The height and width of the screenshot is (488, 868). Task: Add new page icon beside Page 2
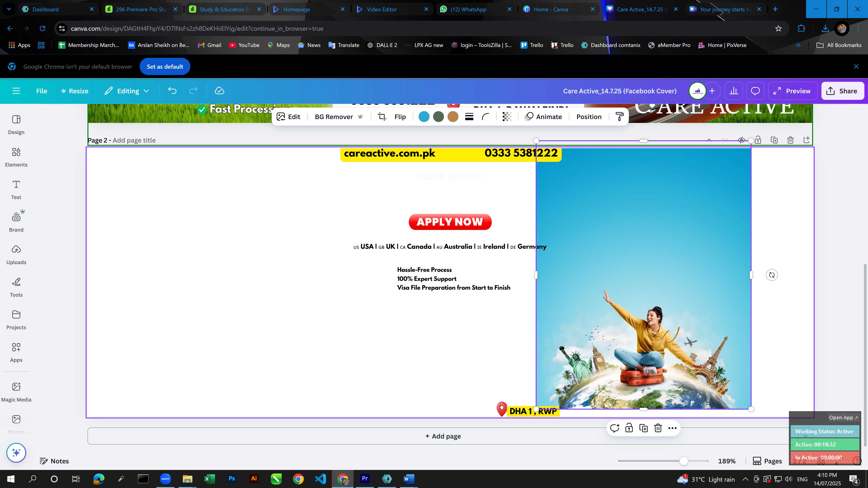click(806, 140)
